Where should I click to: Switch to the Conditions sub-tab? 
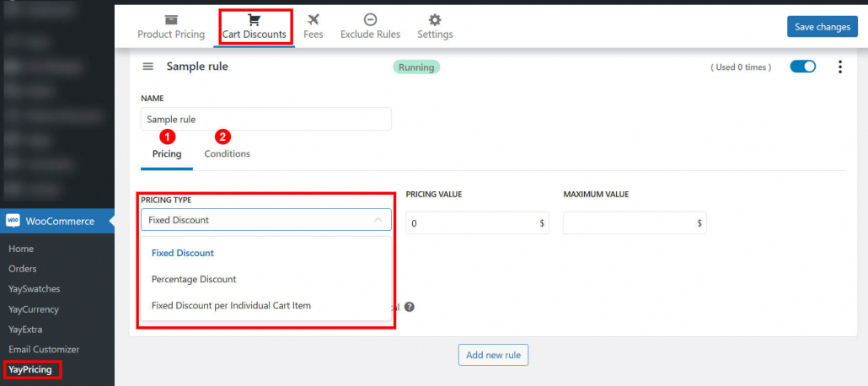227,153
